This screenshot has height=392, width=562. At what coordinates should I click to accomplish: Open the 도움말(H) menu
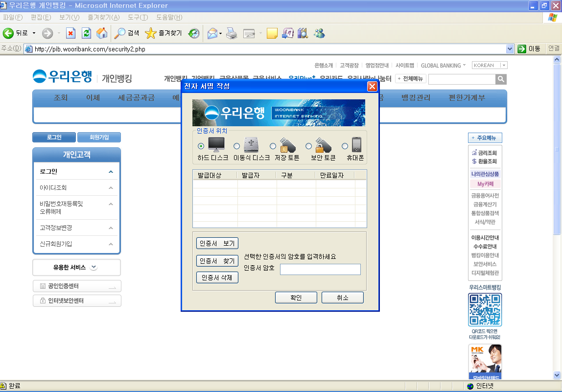(169, 17)
